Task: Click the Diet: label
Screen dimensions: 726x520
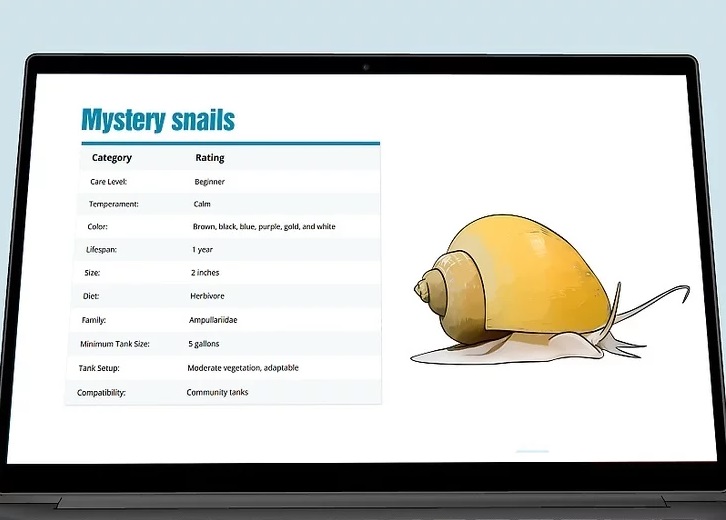Action: pyautogui.click(x=91, y=296)
